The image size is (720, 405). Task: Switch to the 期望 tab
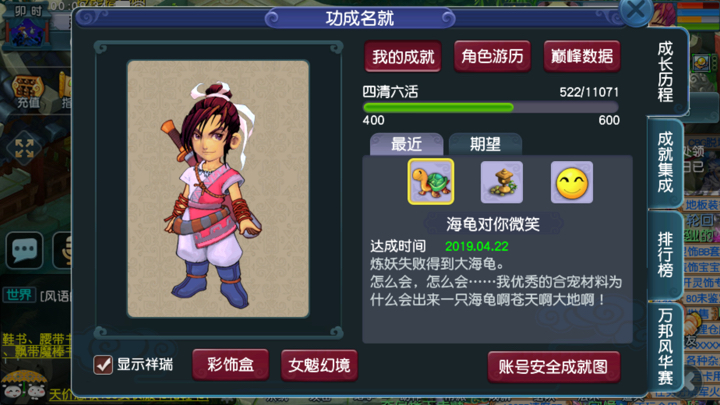(485, 144)
